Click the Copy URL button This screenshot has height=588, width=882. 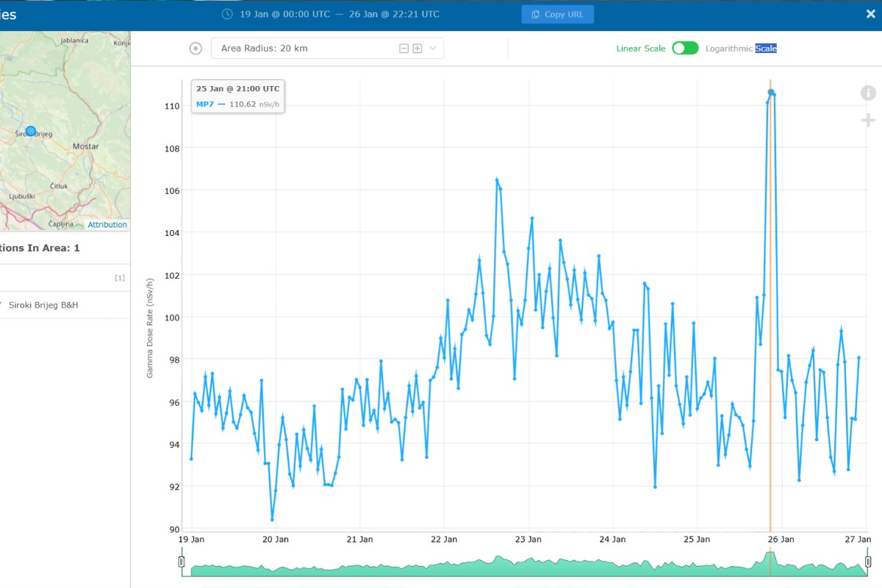point(558,15)
